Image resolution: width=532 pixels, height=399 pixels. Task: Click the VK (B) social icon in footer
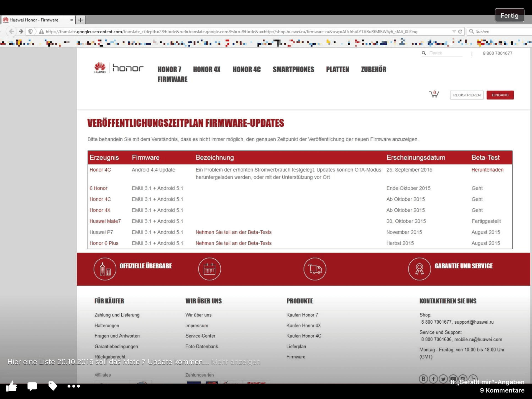click(x=423, y=379)
